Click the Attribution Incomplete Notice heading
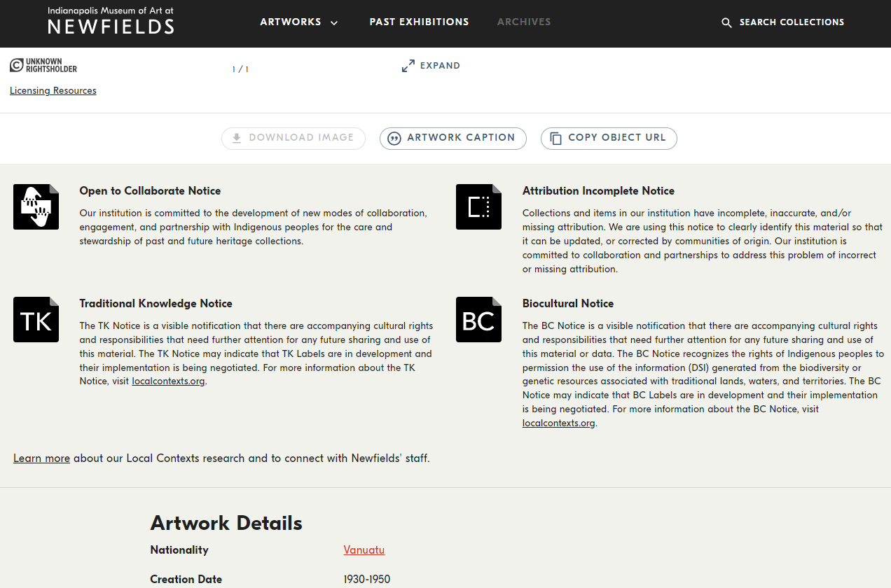891x588 pixels. (598, 191)
